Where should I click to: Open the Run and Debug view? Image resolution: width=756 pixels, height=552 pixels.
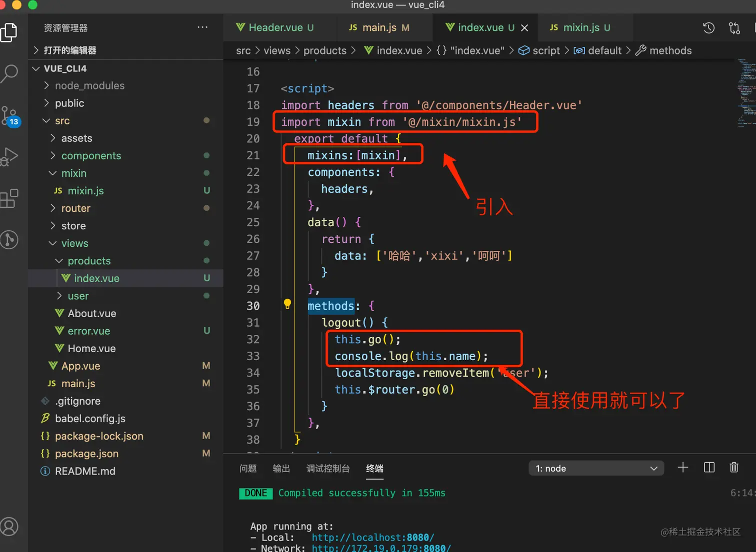[x=9, y=156]
